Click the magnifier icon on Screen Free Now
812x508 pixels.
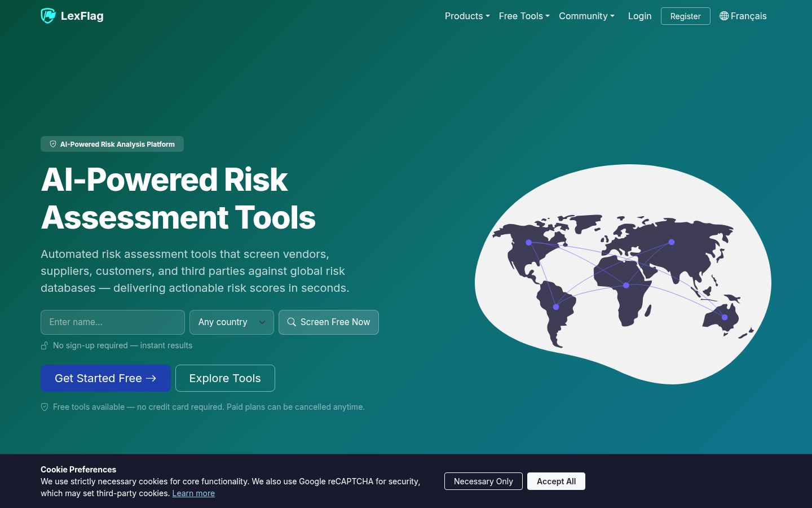click(292, 322)
